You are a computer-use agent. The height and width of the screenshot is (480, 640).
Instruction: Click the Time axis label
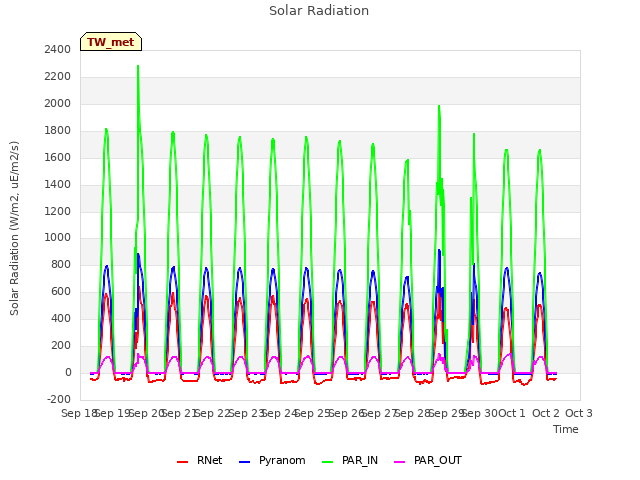point(566,429)
